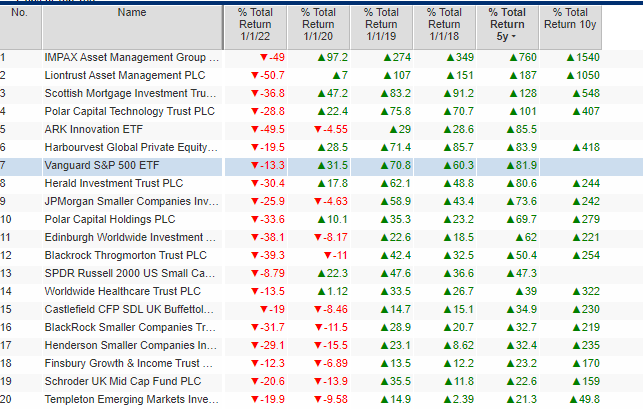
Task: Select Liontrust Asset Management PLC
Action: pyautogui.click(x=125, y=75)
